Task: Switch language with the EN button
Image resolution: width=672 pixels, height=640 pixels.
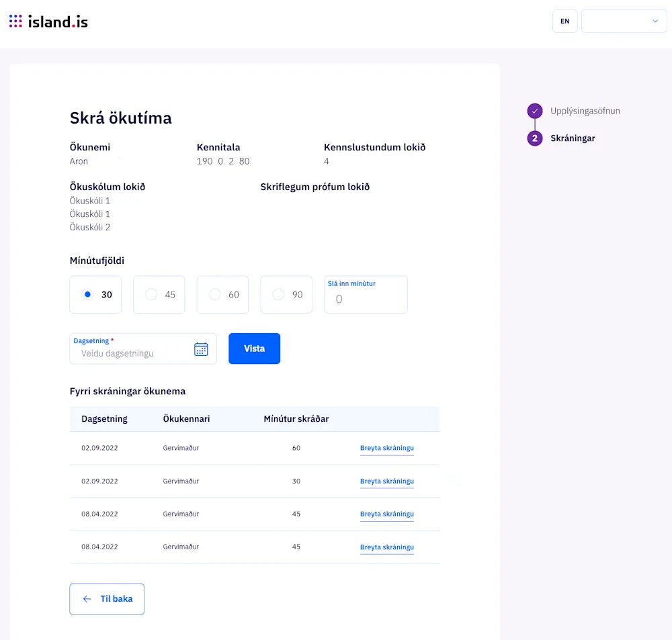Action: (x=565, y=21)
